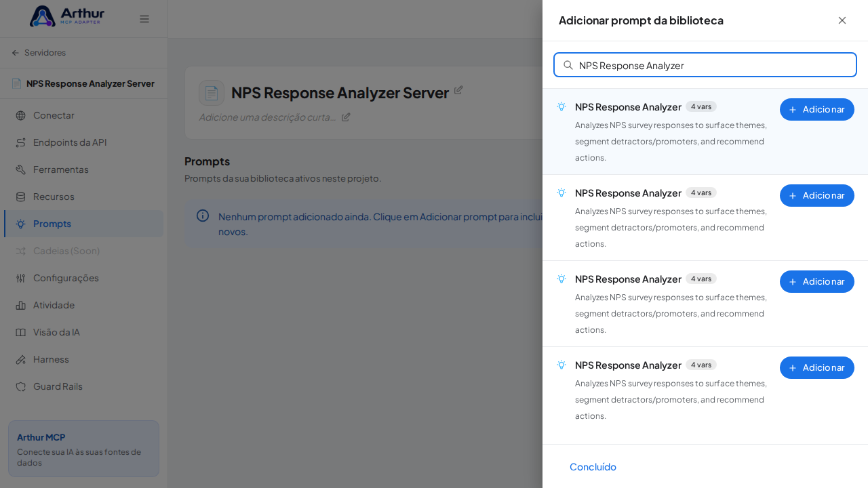The width and height of the screenshot is (868, 488).
Task: Edit the description with its pencil icon
Action: pos(346,117)
